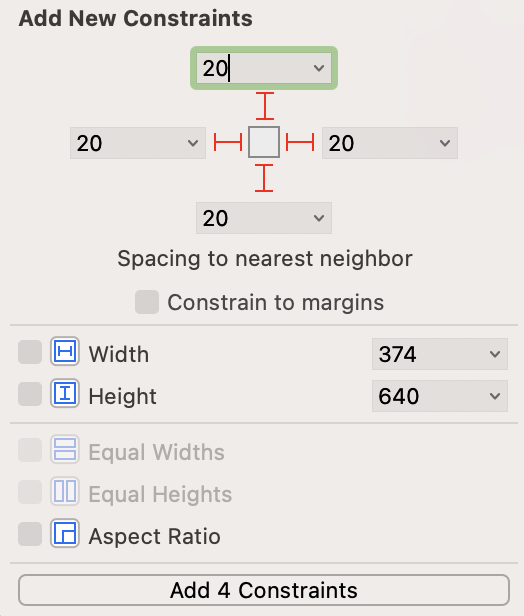Click into the top spacing text field

coord(253,68)
